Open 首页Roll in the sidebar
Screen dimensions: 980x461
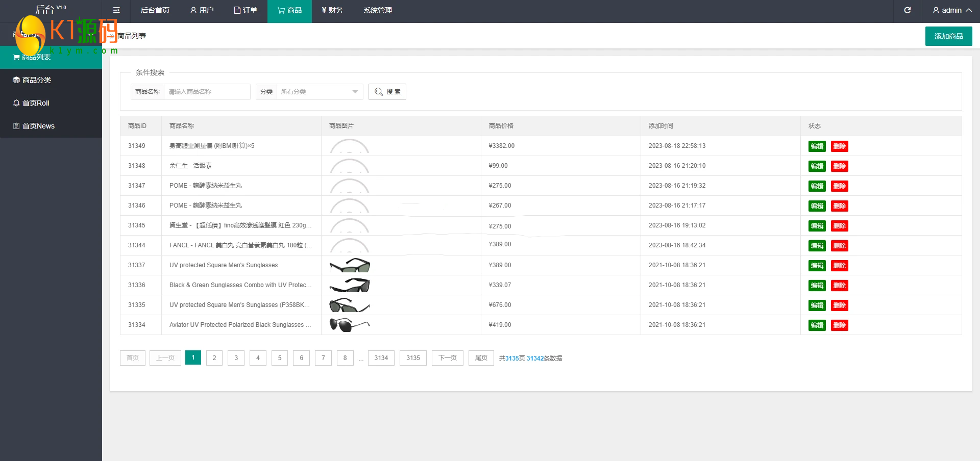coord(35,103)
